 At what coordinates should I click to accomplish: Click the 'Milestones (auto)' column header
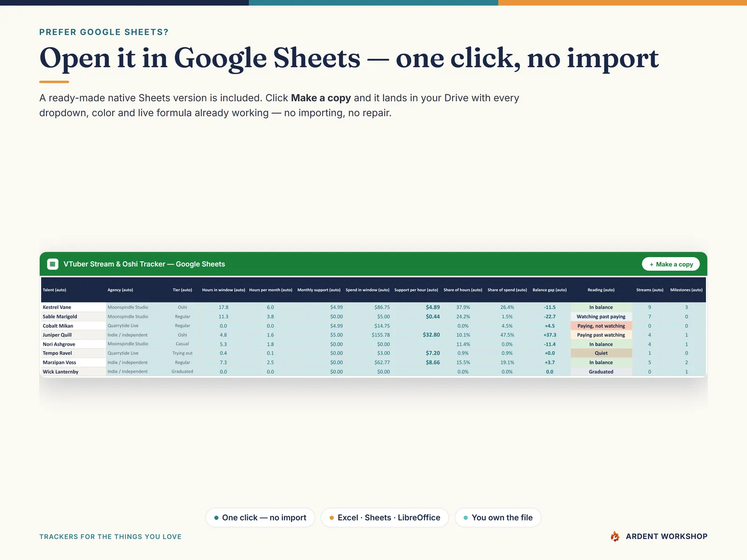(x=686, y=290)
